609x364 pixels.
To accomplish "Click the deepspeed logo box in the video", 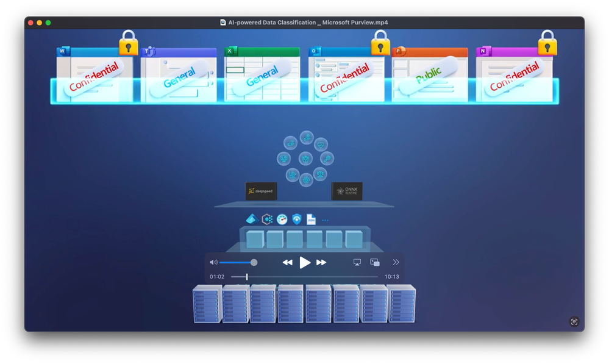I will [261, 191].
